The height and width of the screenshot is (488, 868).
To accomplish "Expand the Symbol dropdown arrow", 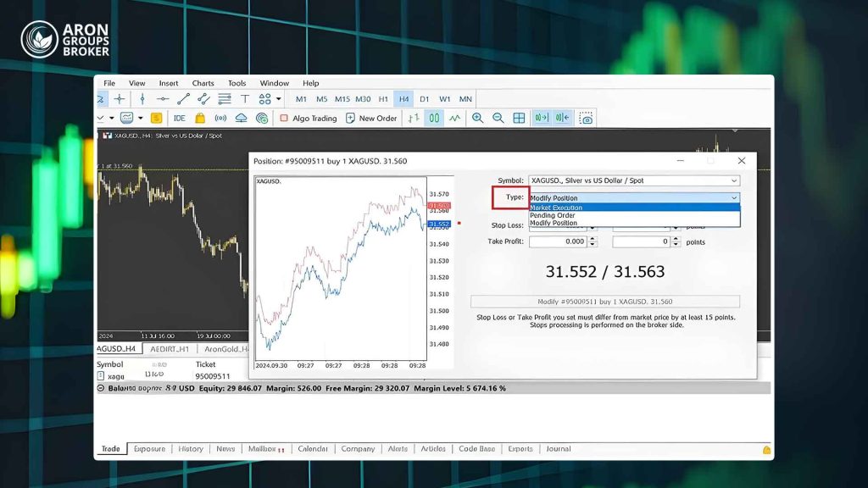I will [x=734, y=181].
